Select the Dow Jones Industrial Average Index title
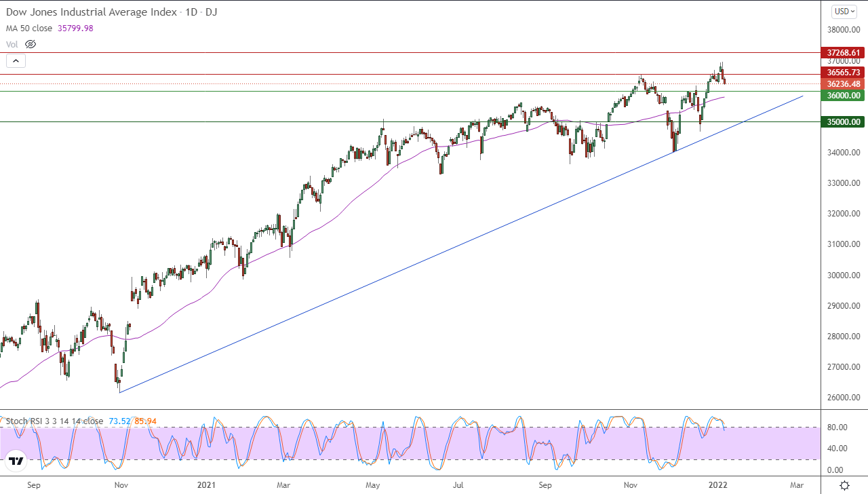868x494 pixels. (91, 12)
